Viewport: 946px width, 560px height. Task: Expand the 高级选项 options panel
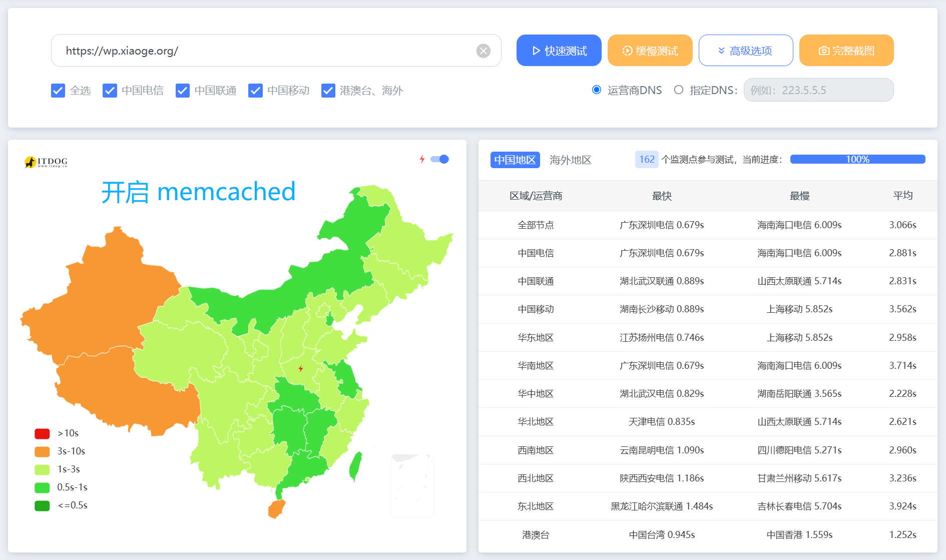pos(746,50)
